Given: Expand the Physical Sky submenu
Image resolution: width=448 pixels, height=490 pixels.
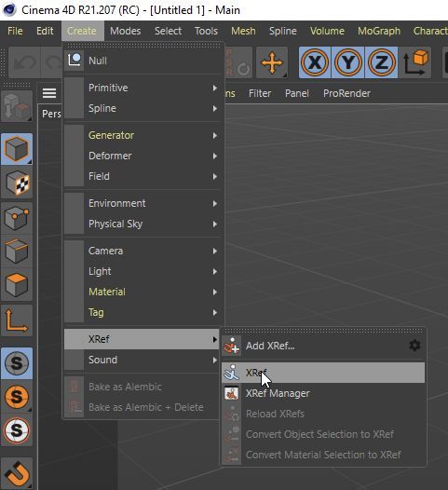Looking at the screenshot, I should [x=143, y=224].
